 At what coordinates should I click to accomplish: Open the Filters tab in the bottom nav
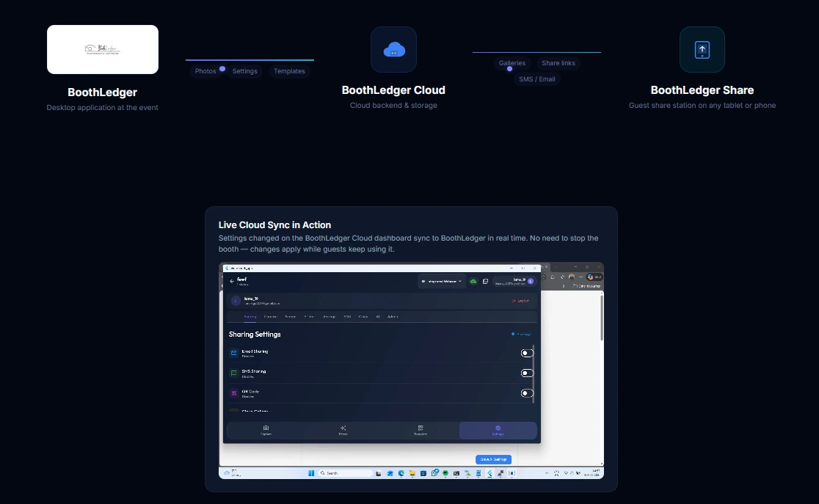[x=343, y=431]
